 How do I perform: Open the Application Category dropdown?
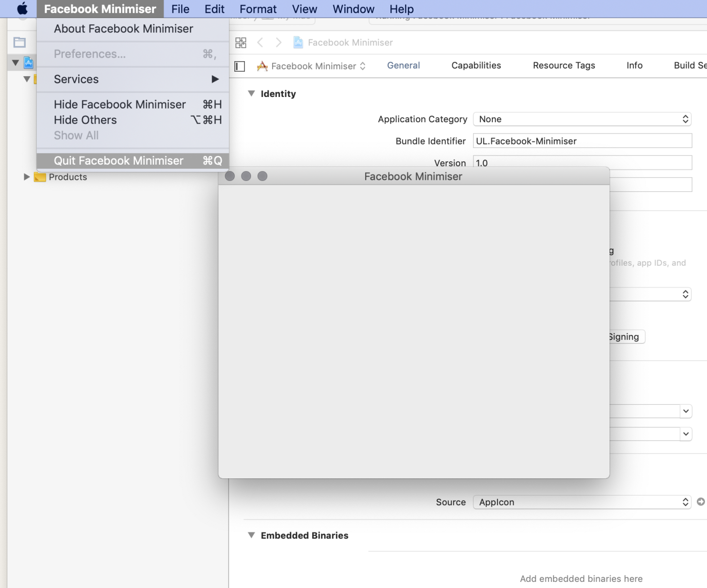pyautogui.click(x=582, y=119)
